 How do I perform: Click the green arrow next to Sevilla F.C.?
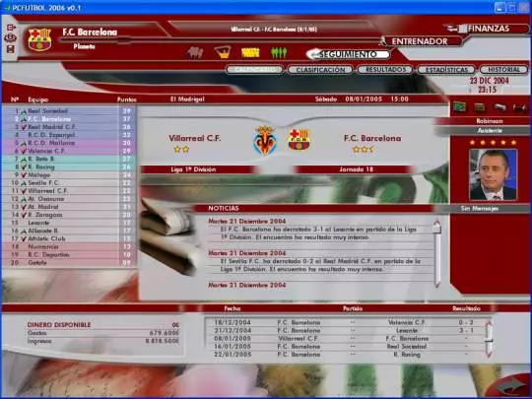24,183
